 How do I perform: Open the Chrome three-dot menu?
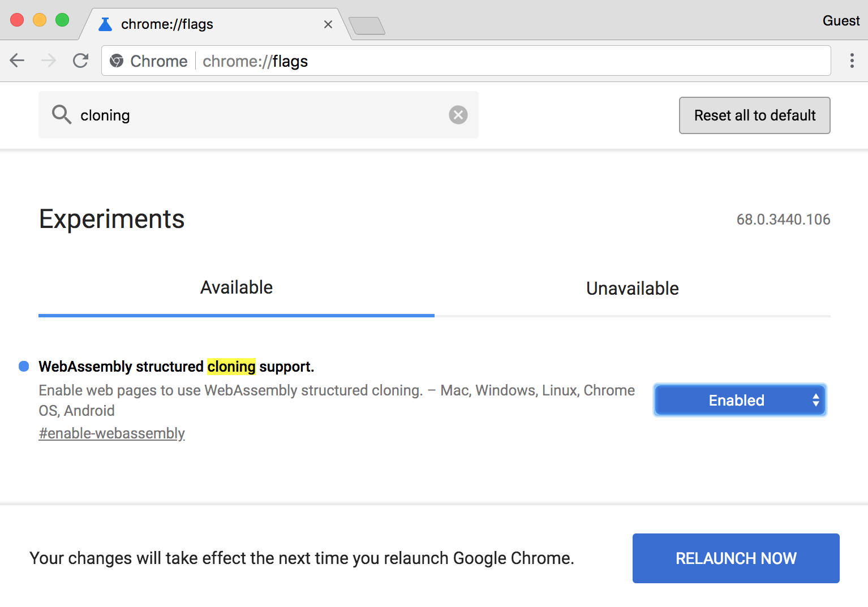click(852, 61)
